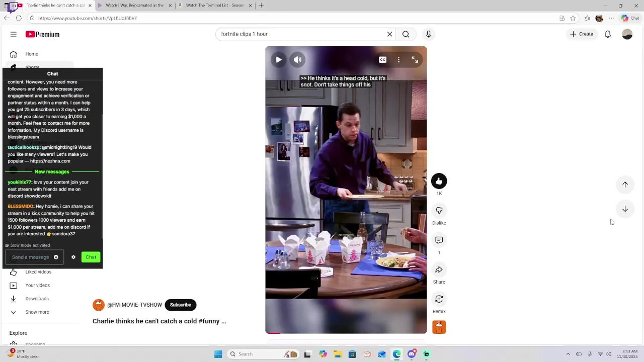Switch to 'Watch The Terminal List' tab
644x362 pixels.
(x=215, y=6)
